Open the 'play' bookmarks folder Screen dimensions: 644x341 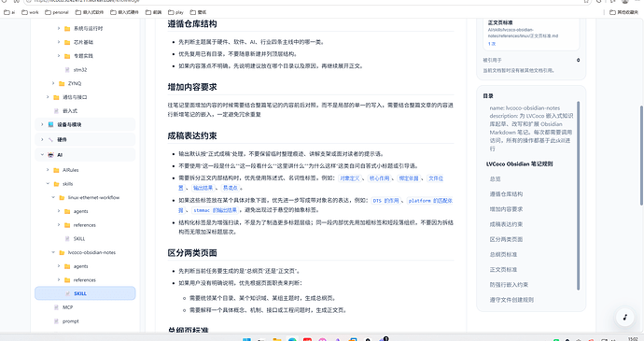tap(175, 12)
